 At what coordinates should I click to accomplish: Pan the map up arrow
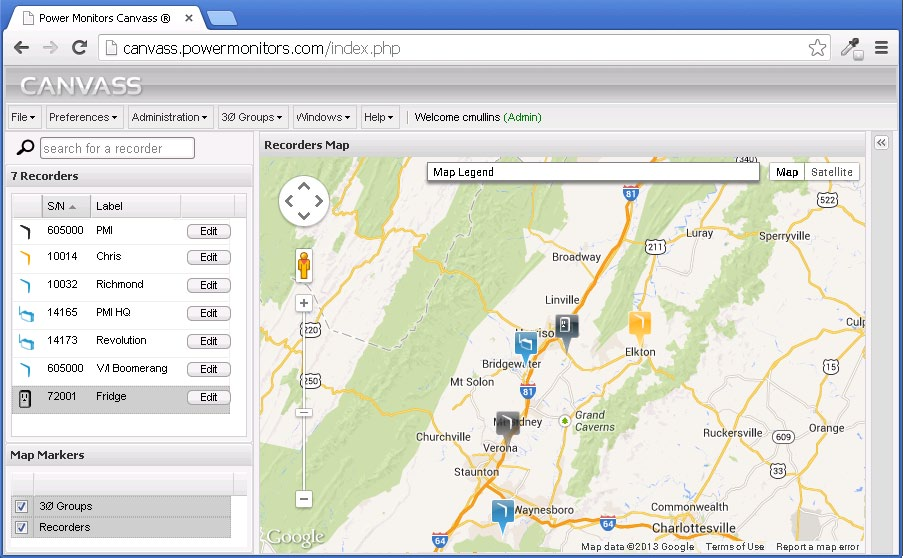(304, 187)
